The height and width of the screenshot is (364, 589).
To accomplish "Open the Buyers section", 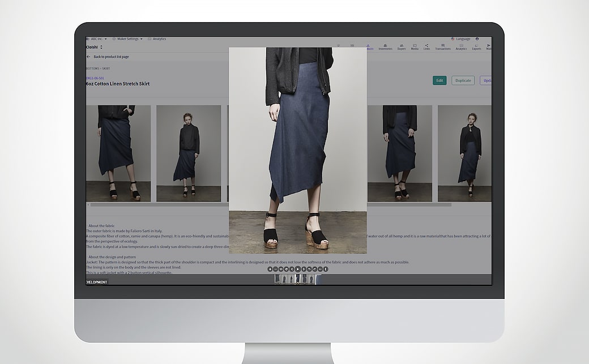I will point(402,47).
